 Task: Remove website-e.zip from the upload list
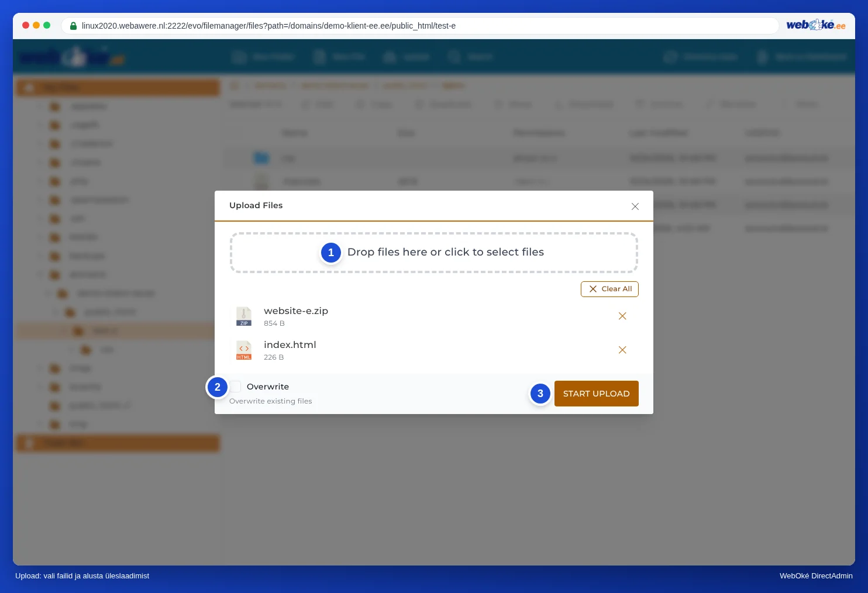[622, 316]
